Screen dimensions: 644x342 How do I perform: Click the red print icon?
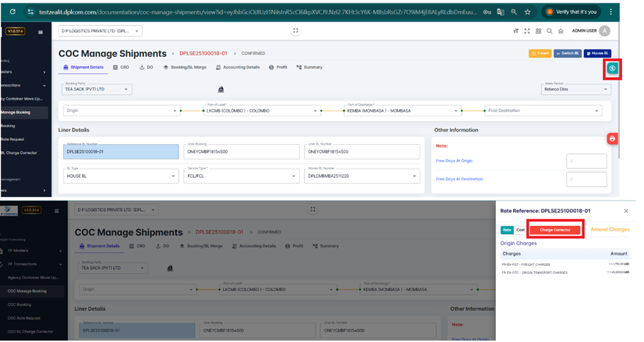click(x=612, y=139)
